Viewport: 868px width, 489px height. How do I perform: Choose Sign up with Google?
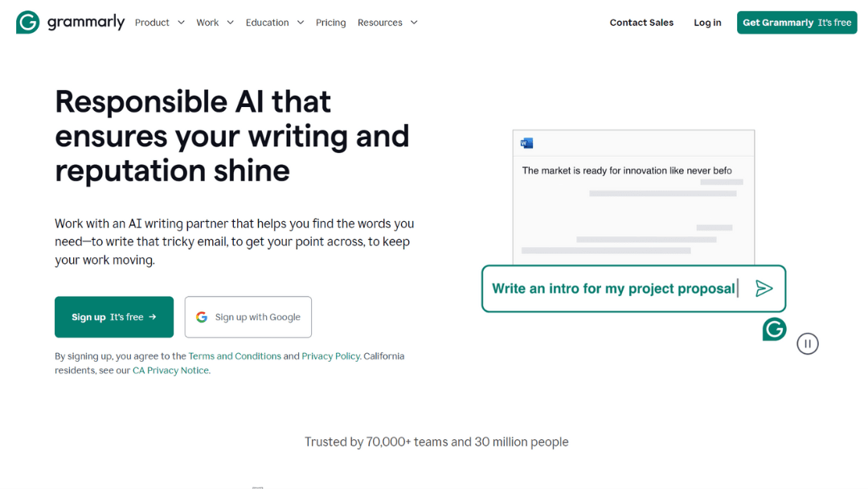click(248, 317)
